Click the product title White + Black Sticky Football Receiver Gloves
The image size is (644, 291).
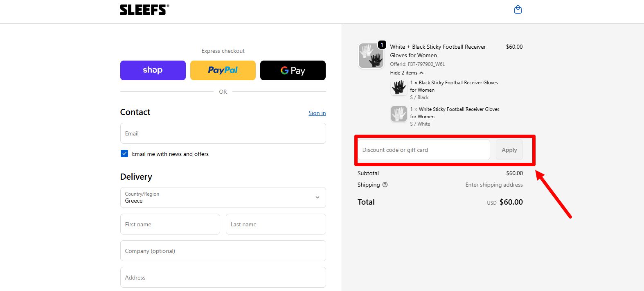pyautogui.click(x=438, y=51)
